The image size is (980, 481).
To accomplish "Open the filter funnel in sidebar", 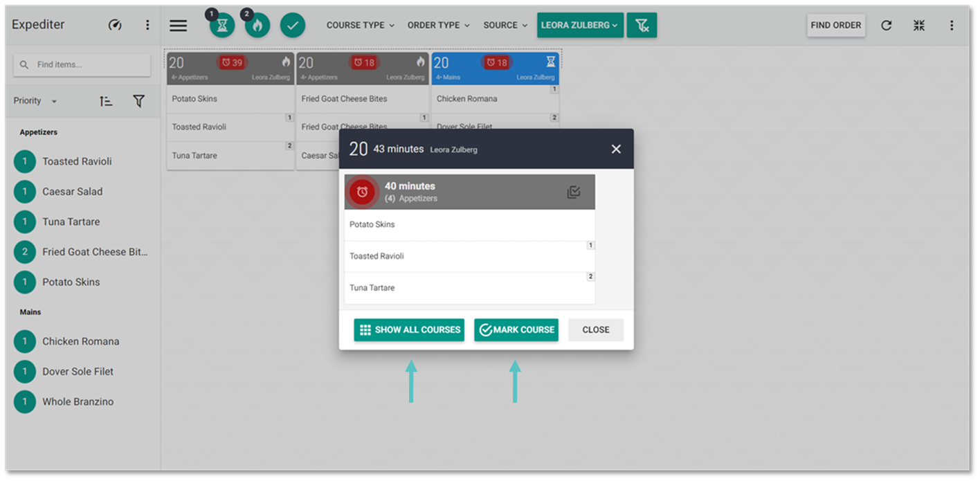I will (x=138, y=101).
